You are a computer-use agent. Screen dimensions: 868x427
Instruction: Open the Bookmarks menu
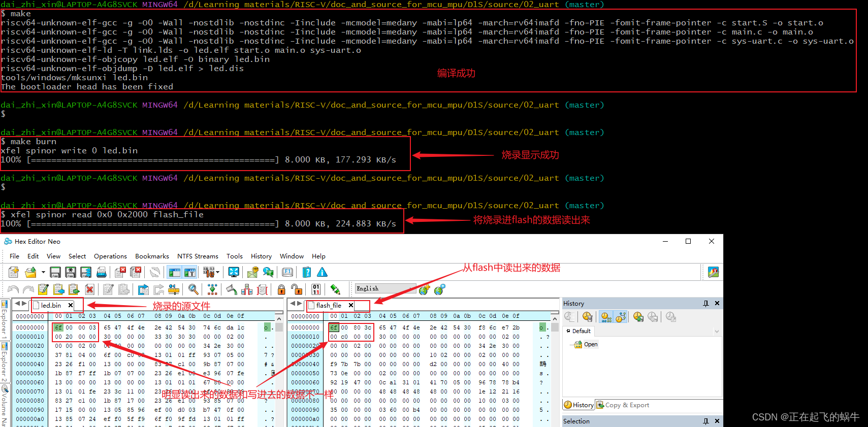(x=152, y=256)
